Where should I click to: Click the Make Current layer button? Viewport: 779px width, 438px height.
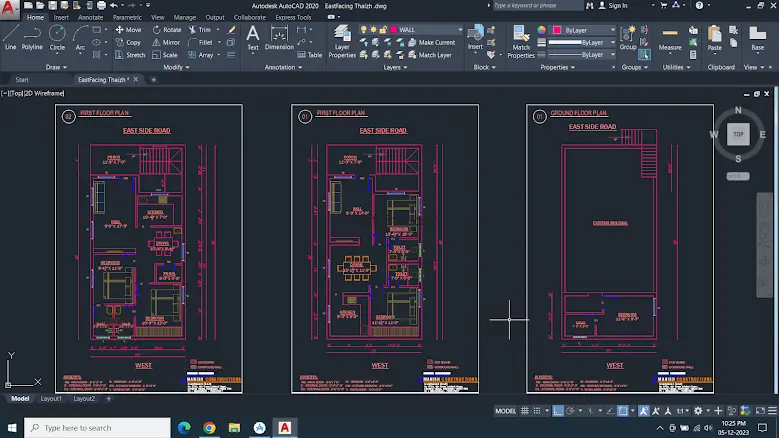click(436, 43)
